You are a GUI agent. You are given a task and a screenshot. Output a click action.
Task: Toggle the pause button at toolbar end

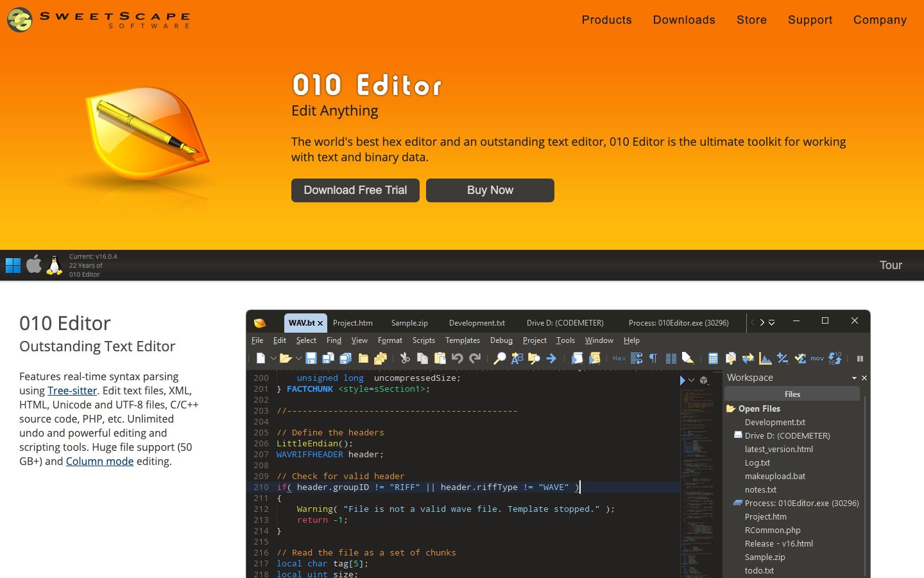click(860, 358)
